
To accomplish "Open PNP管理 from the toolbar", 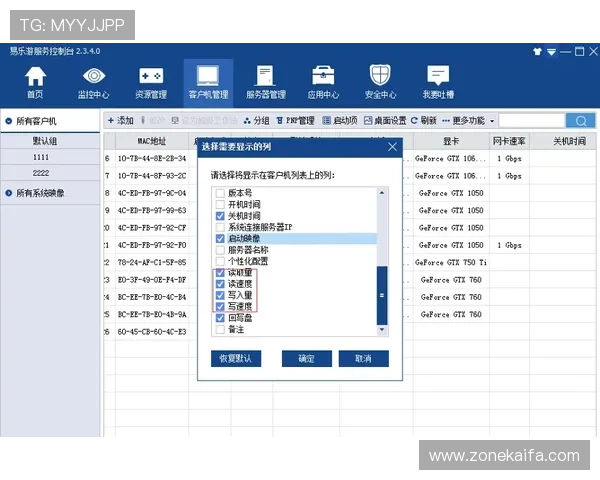I will point(295,121).
